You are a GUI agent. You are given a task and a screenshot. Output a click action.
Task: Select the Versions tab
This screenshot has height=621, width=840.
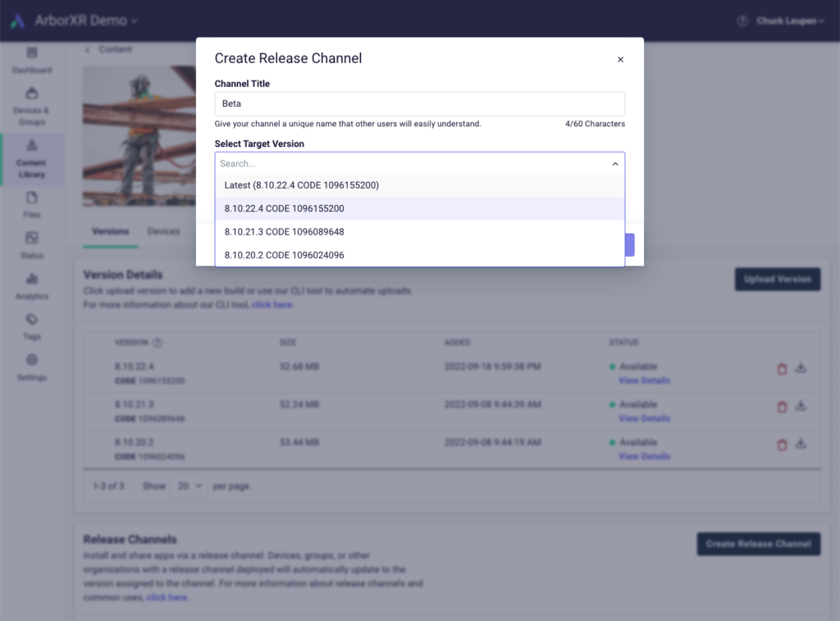point(110,231)
